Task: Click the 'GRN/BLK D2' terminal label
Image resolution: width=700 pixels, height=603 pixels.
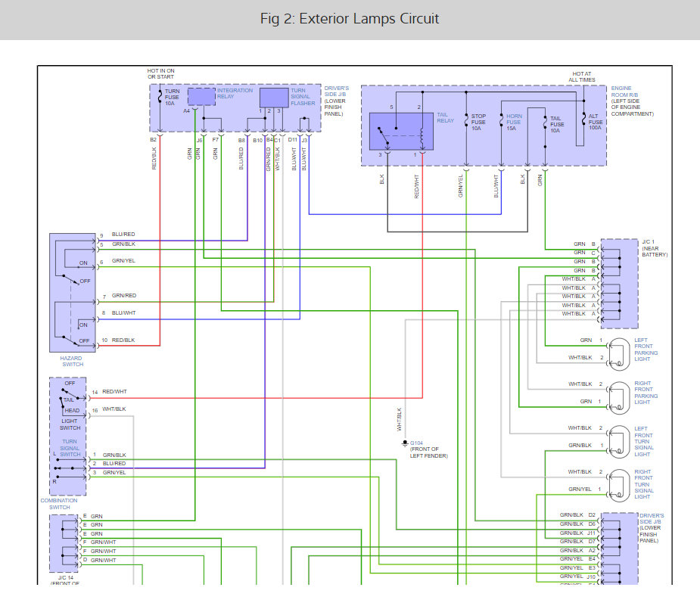Action: 577,515
